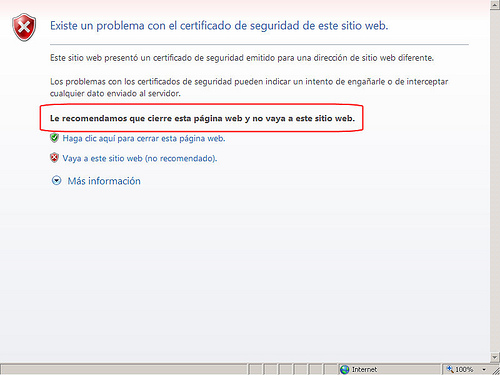The image size is (500, 375).
Task: Click the Internet zone label in status bar
Action: 364,369
